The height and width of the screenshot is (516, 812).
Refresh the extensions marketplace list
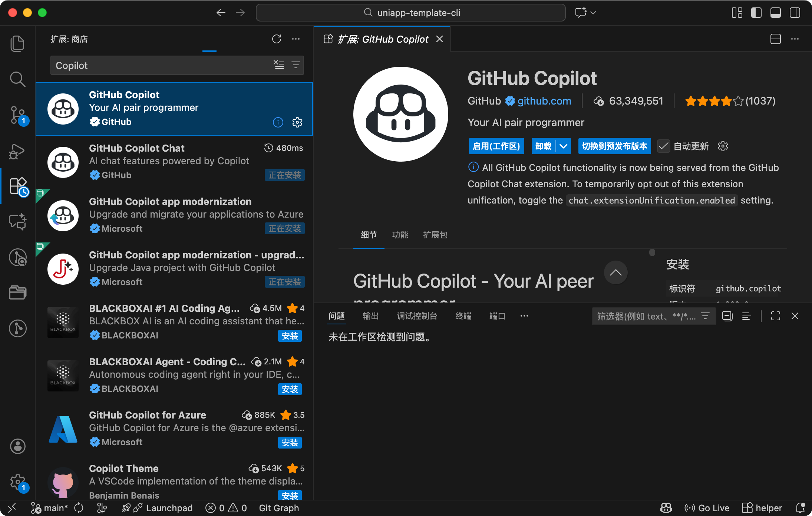tap(277, 39)
